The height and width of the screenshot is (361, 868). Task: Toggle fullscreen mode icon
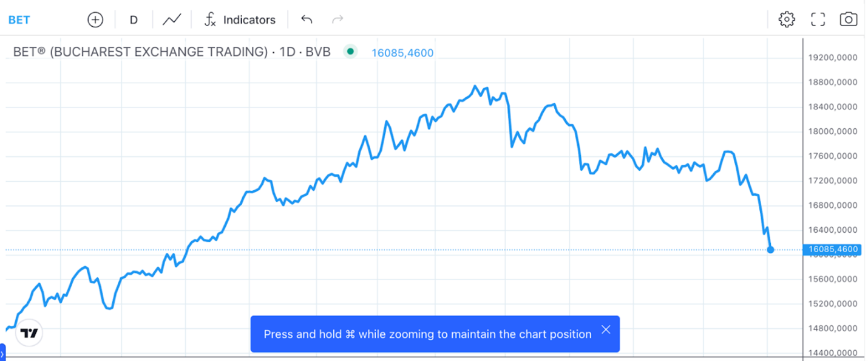tap(818, 19)
